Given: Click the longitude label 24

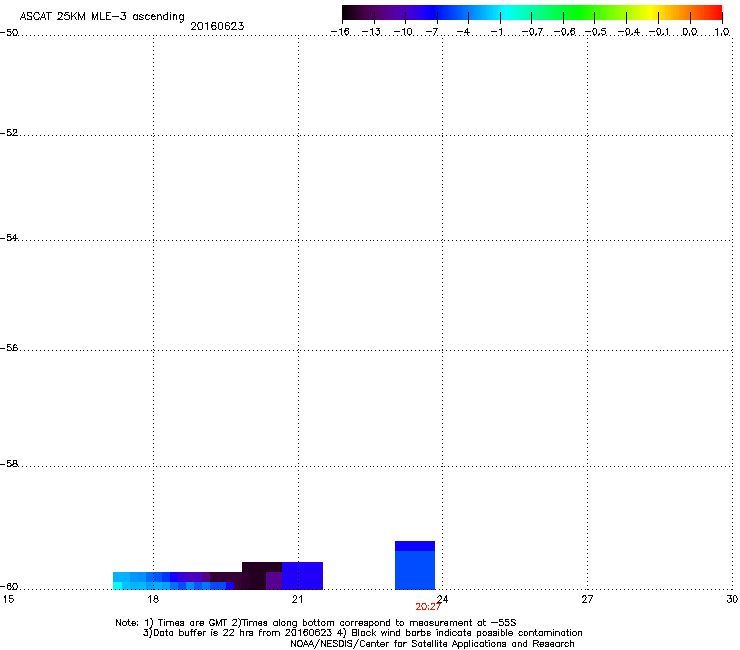Looking at the screenshot, I should coord(442,599).
